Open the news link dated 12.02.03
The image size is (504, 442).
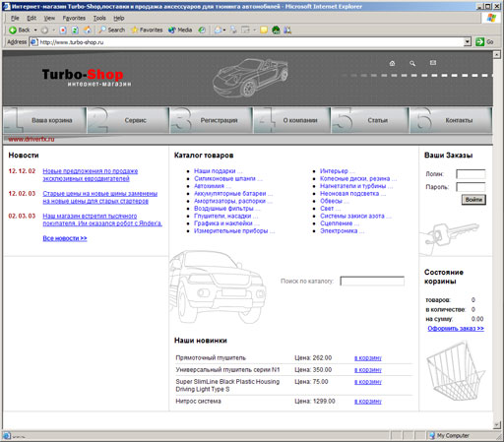(100, 197)
